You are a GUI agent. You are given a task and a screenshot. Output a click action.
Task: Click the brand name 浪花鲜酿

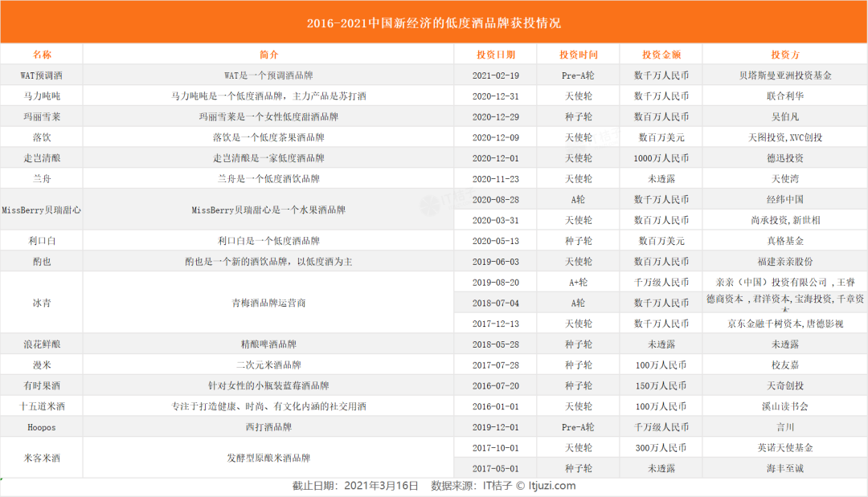coord(42,344)
